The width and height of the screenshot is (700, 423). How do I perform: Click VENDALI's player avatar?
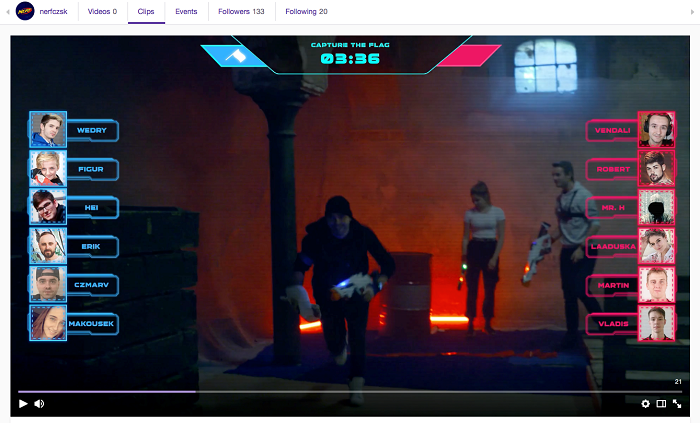[656, 130]
